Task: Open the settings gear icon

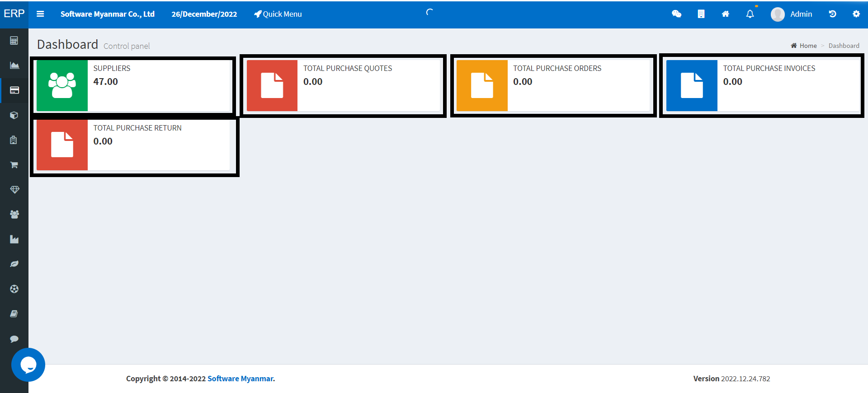Action: pyautogui.click(x=856, y=14)
